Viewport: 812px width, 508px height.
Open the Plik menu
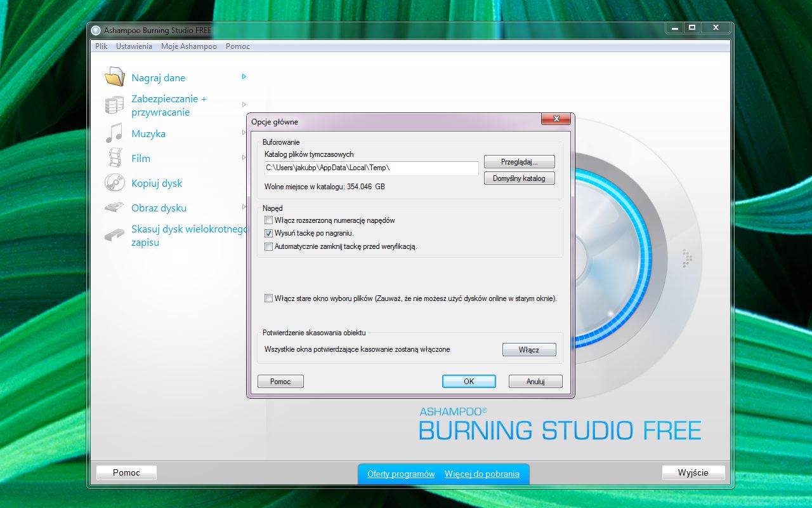pos(101,46)
